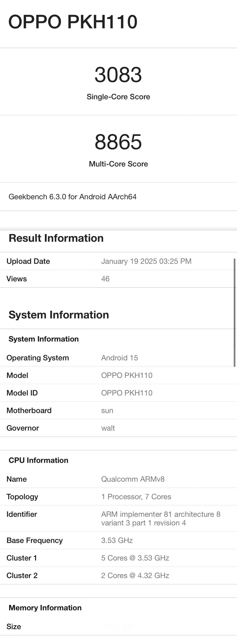Screen dimensions: 237x644
Task: Click the Model row label
Action: 18,375
